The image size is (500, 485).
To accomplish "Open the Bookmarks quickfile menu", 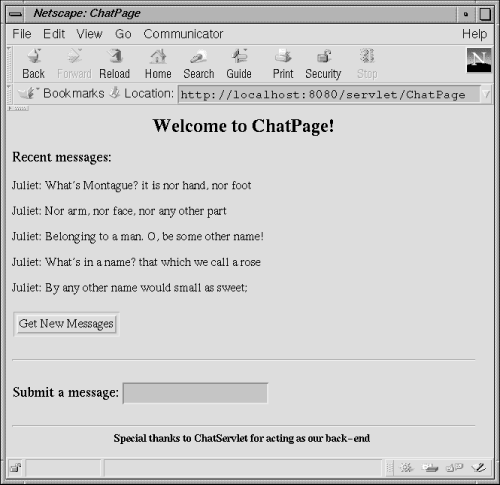I will pos(61,93).
